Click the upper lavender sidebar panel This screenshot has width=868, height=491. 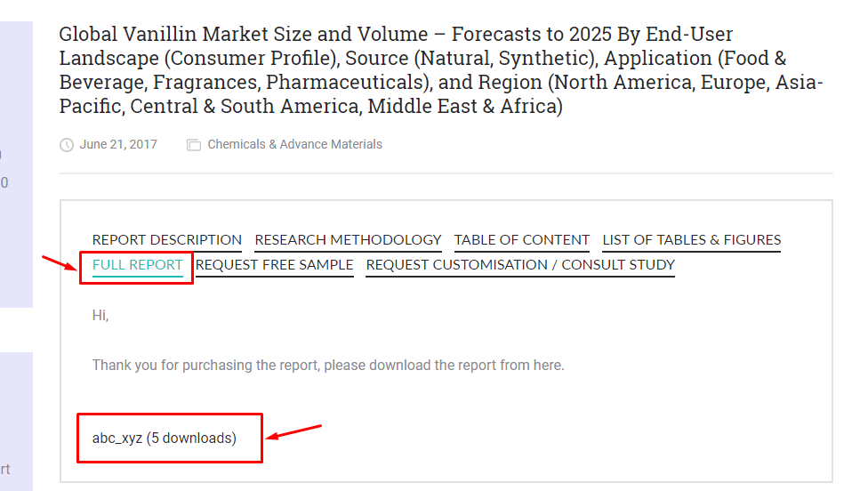tap(16, 165)
